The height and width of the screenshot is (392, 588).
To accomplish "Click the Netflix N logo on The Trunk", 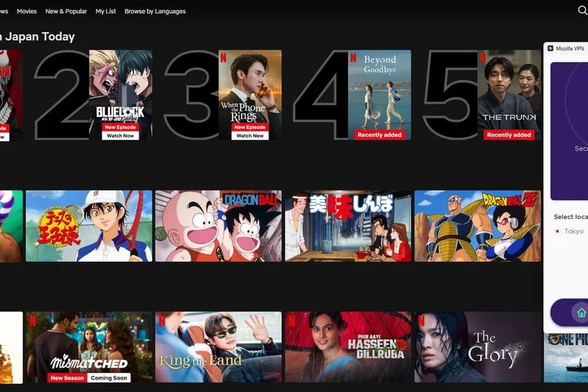I will (x=482, y=57).
